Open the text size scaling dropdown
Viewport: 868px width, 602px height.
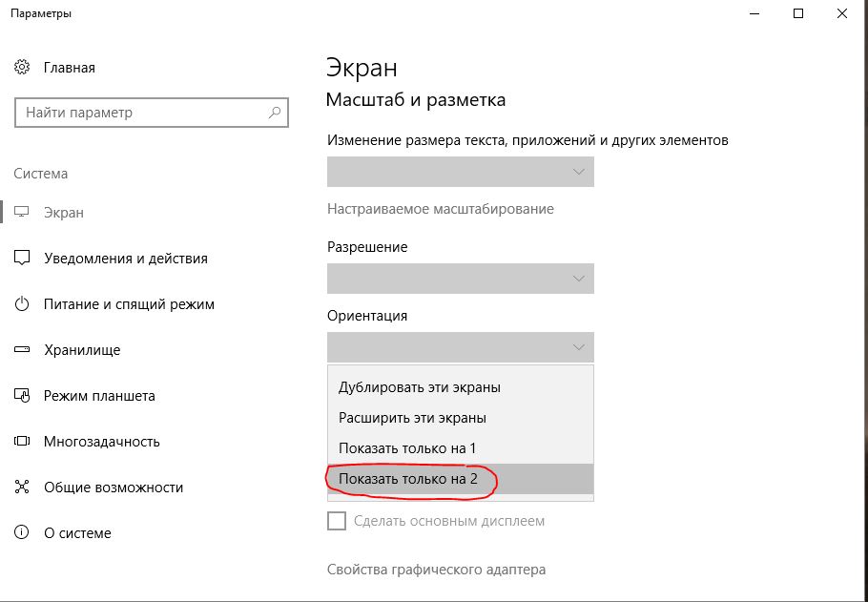460,172
